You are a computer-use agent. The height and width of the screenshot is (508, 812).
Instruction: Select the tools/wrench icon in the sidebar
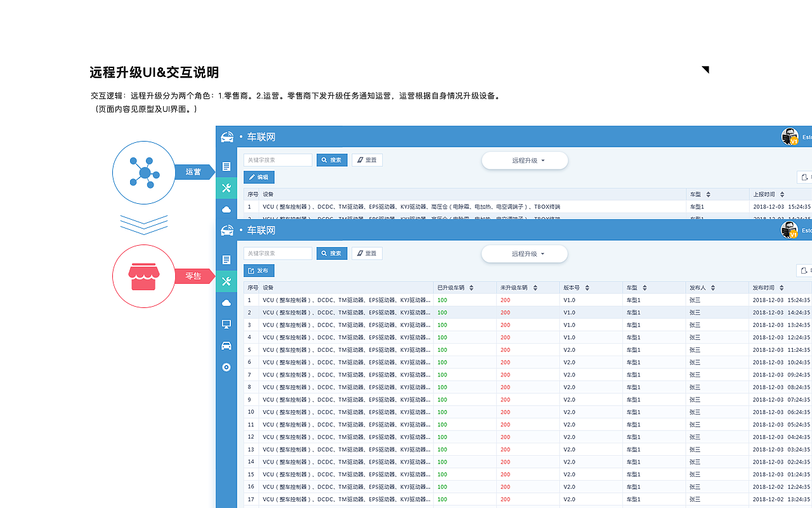pos(226,281)
